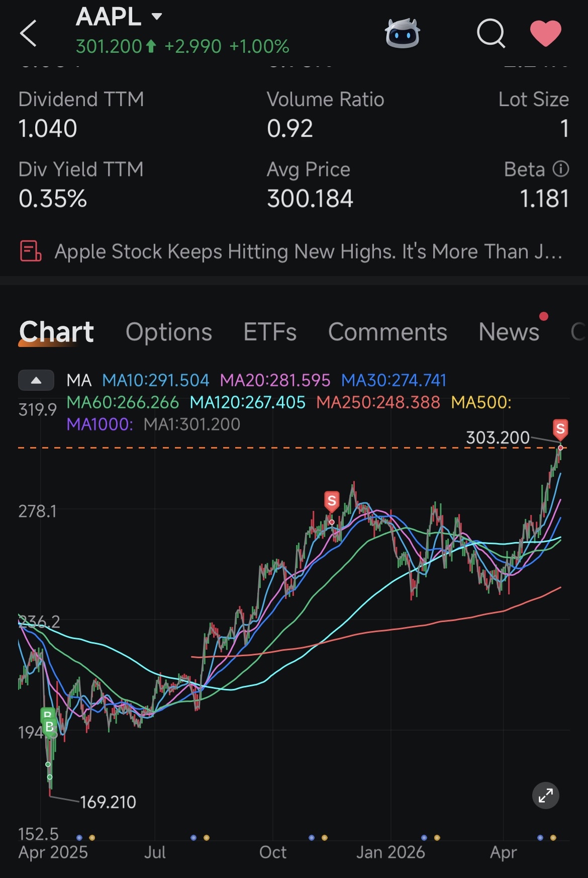588x878 pixels.
Task: Collapse the MA indicator legend arrow
Action: 36,380
